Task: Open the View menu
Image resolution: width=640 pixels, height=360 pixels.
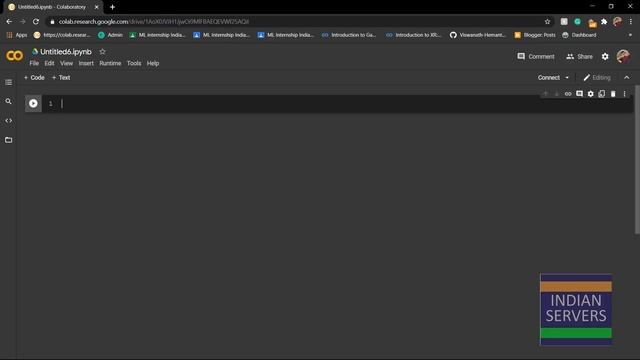Action: (x=66, y=63)
